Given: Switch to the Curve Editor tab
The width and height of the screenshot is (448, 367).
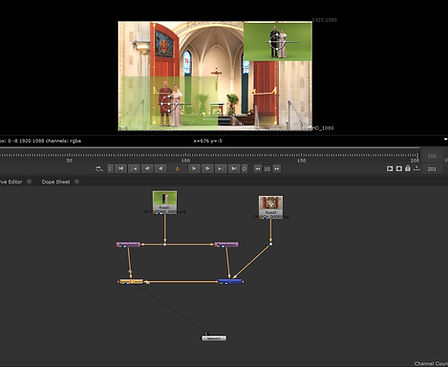Looking at the screenshot, I should pos(10,182).
